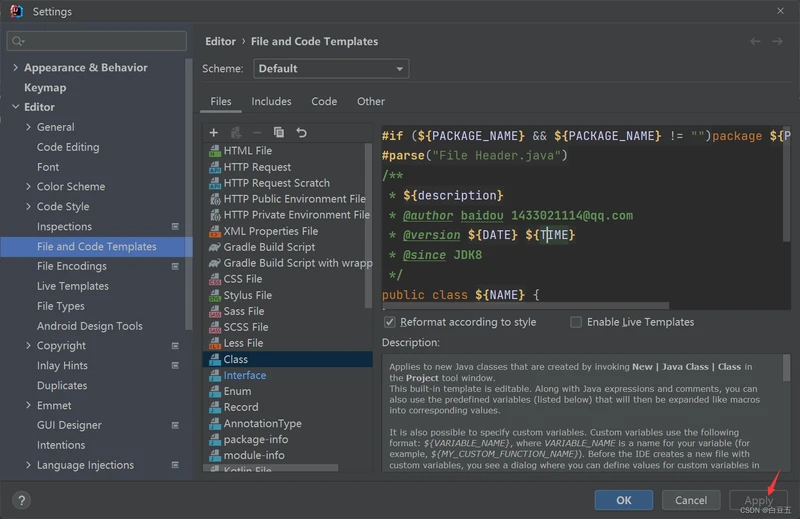The width and height of the screenshot is (800, 519).
Task: Switch to the Code tab
Action: [324, 101]
